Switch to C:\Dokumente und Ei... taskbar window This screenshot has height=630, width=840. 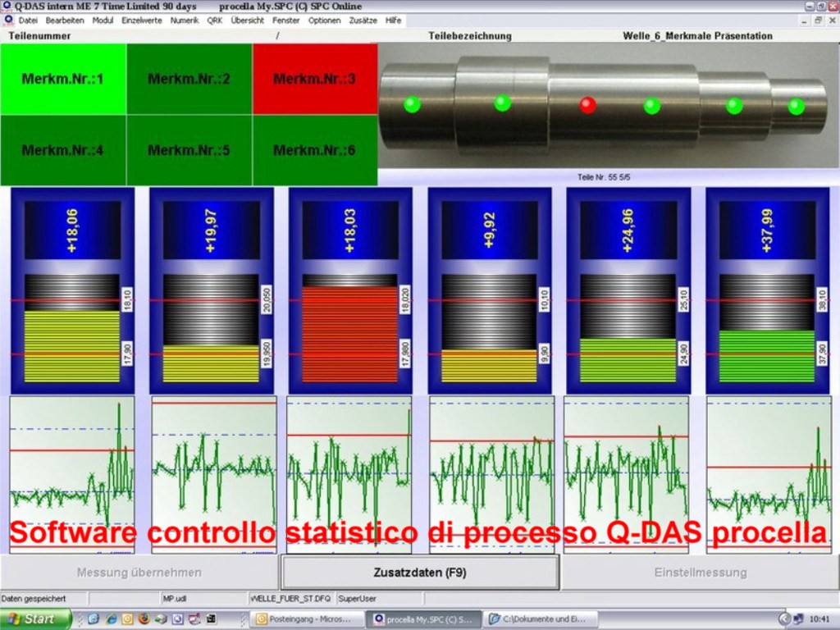click(541, 619)
